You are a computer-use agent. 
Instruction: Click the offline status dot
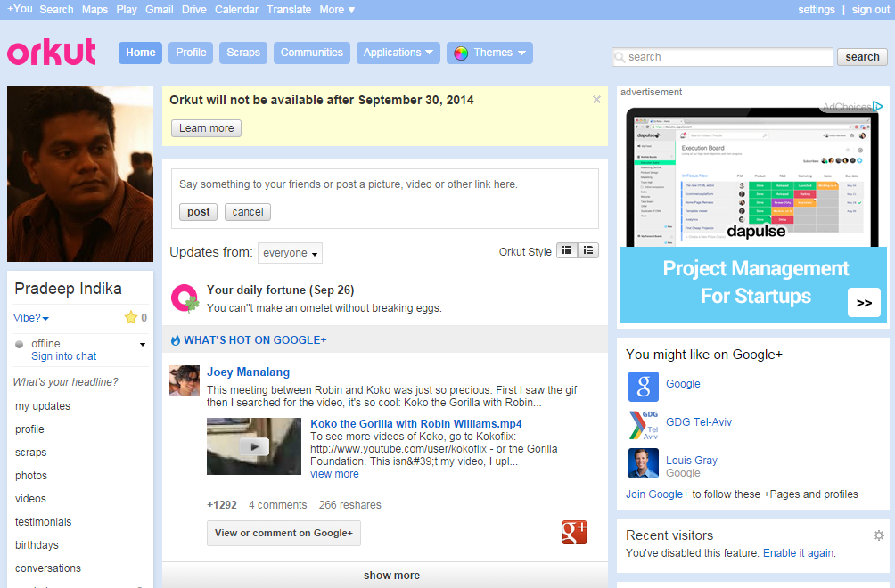[20, 344]
